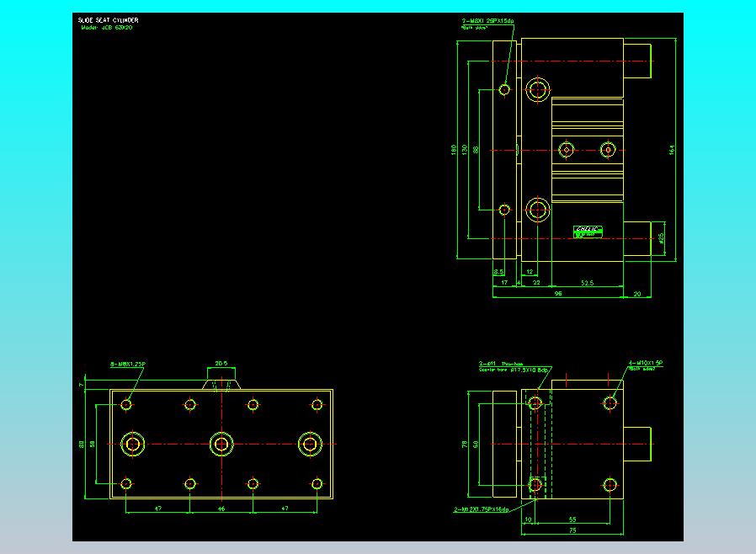Click the SLIDE SEAT CYLINDER title text

[108, 19]
